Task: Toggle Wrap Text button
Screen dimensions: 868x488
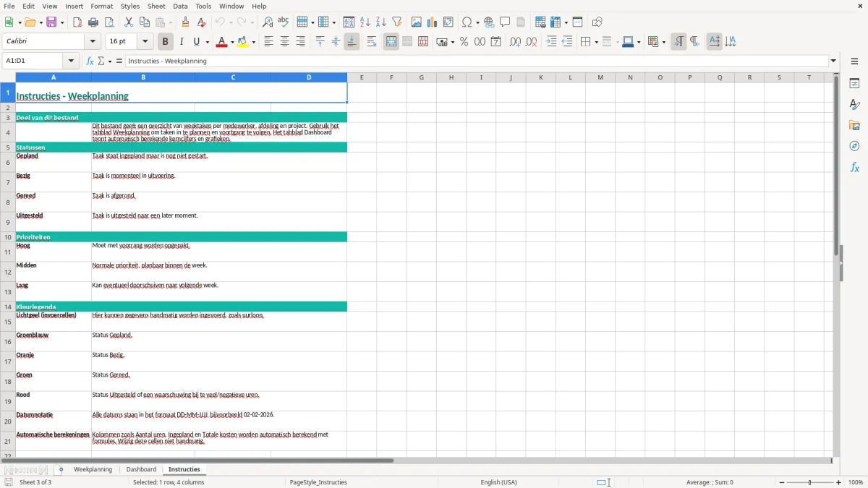Action: tap(372, 42)
